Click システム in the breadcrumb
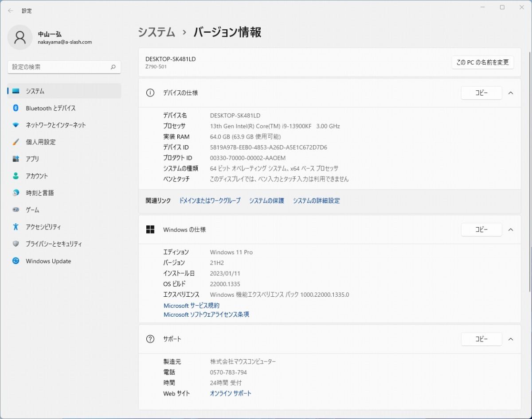 pyautogui.click(x=156, y=32)
